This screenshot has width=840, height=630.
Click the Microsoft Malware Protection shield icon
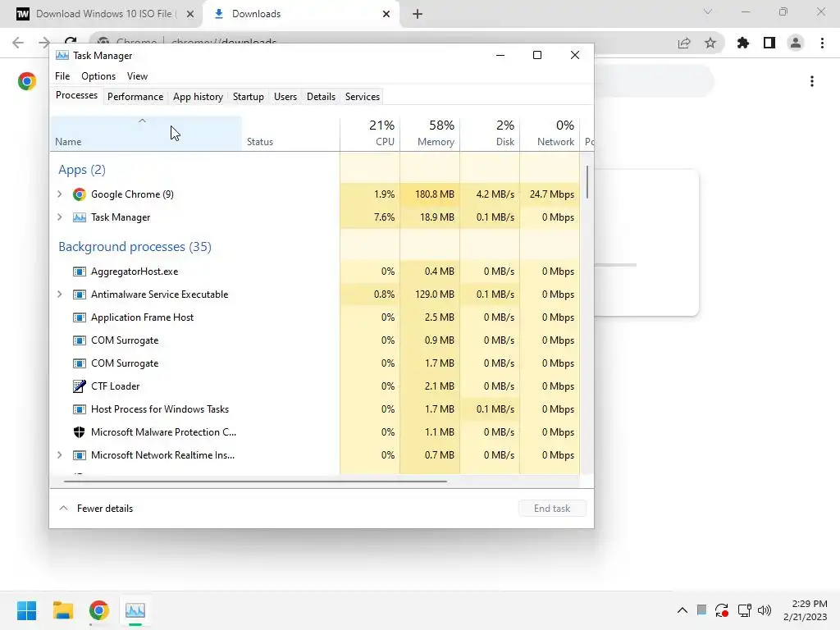pyautogui.click(x=80, y=432)
